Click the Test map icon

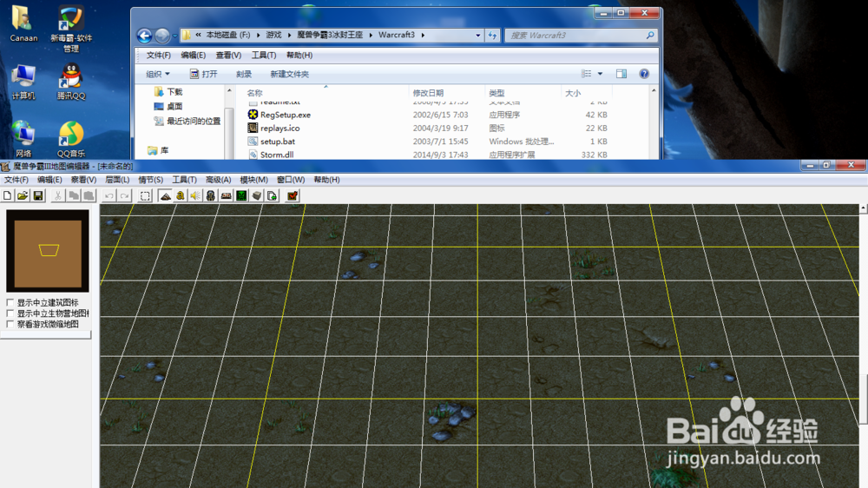[293, 195]
